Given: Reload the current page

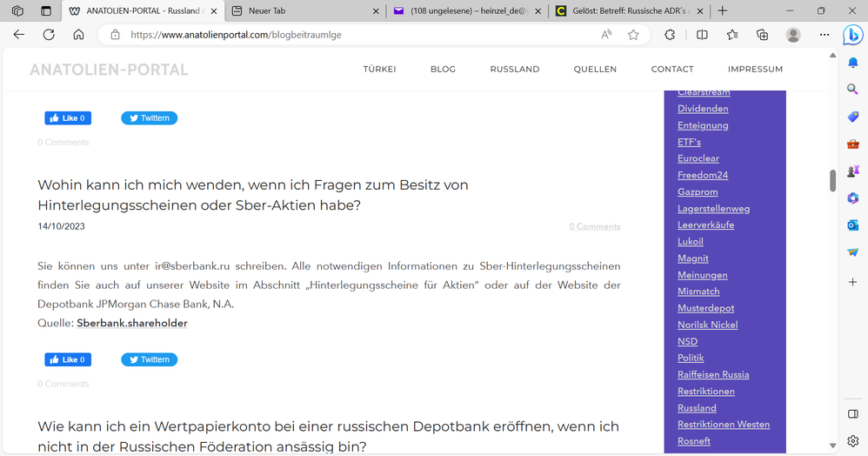Looking at the screenshot, I should 49,34.
